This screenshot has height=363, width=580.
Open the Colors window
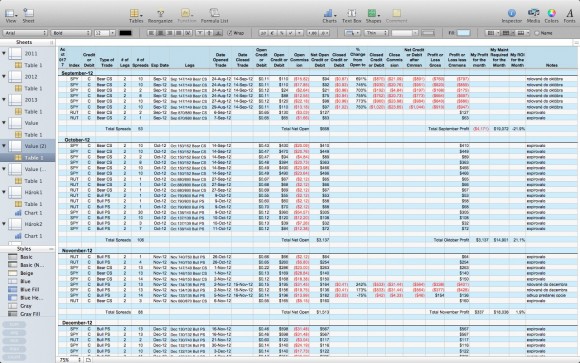[551, 16]
